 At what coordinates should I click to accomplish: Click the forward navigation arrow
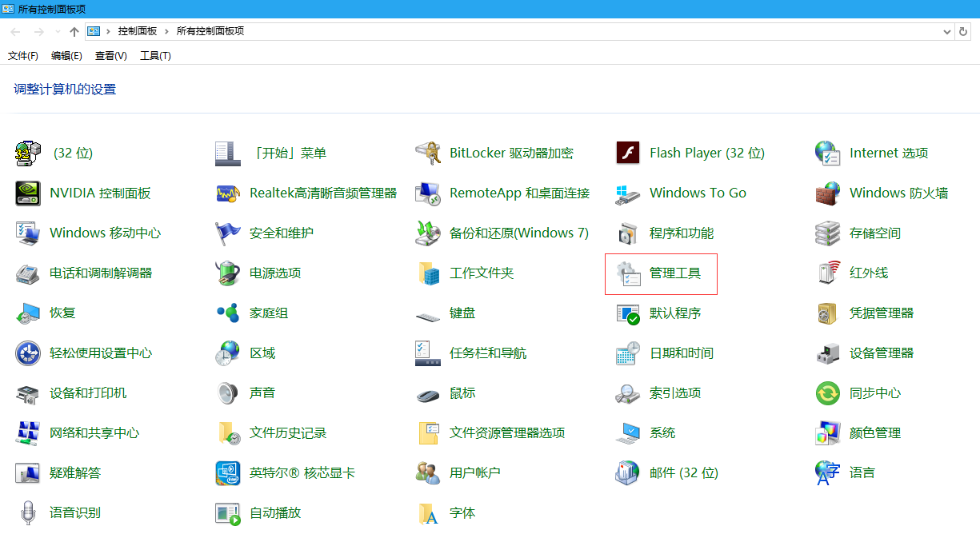coord(39,31)
